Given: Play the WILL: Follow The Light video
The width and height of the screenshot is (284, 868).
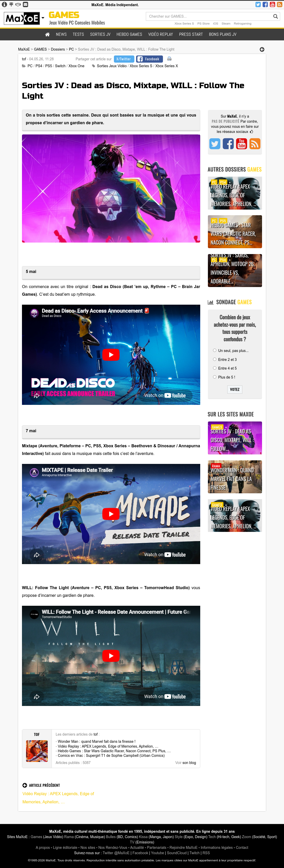Looking at the screenshot, I should pyautogui.click(x=111, y=656).
